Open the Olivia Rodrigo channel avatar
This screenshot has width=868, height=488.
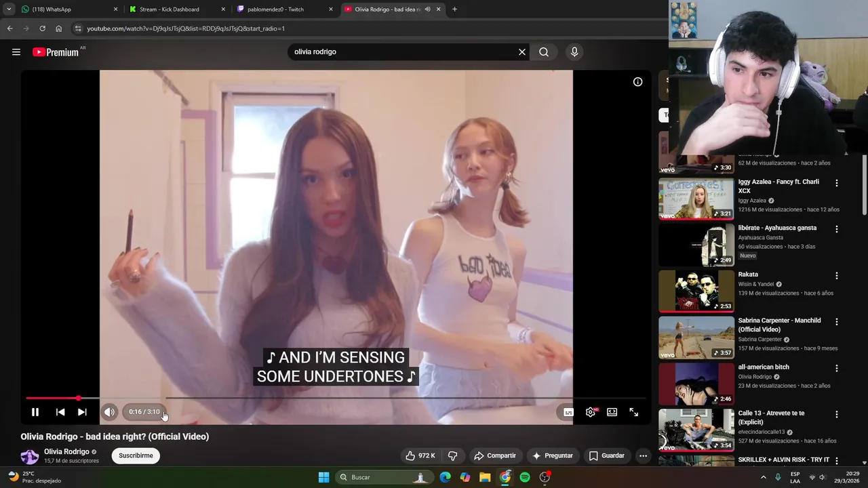pyautogui.click(x=30, y=456)
